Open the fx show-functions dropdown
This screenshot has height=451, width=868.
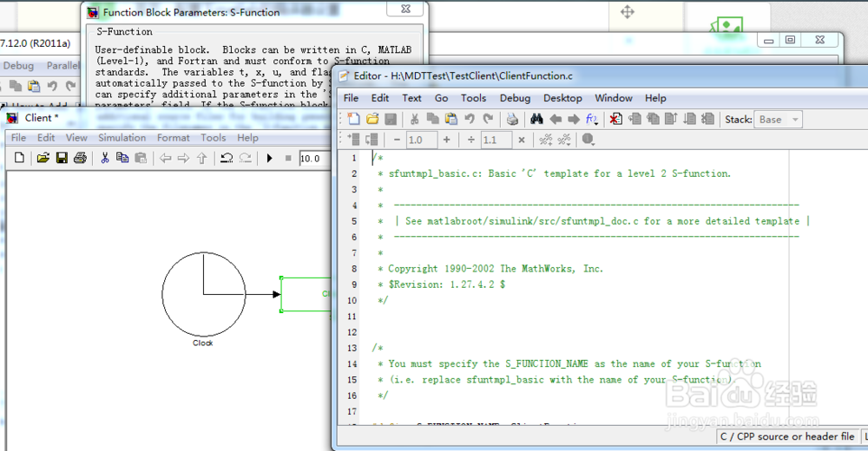[592, 119]
